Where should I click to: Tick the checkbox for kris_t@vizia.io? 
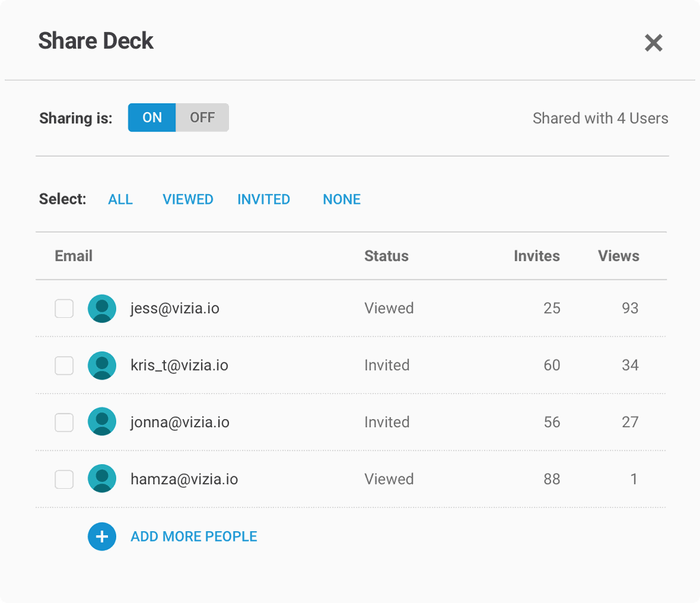coord(64,366)
